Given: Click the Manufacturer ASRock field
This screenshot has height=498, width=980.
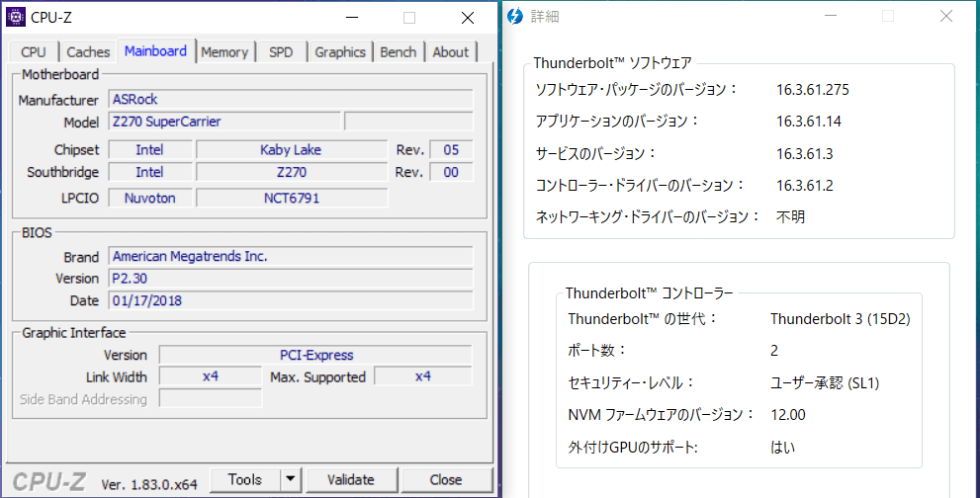Looking at the screenshot, I should click(290, 100).
